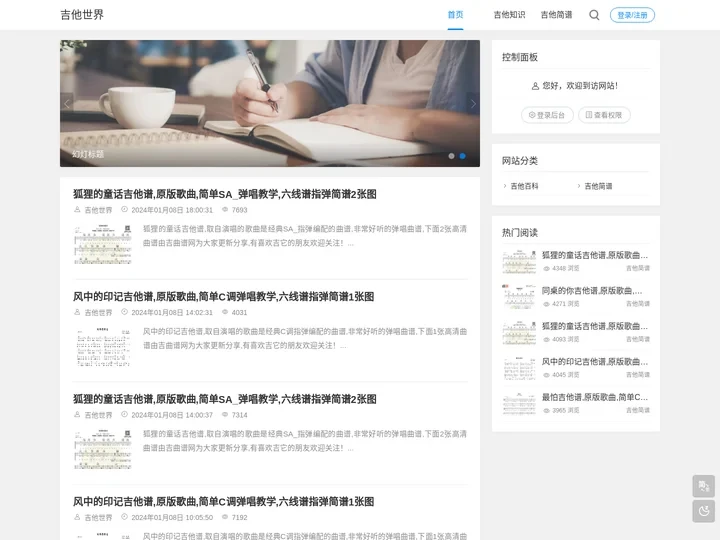
Task: Open article 狐狸的童话吉他谱 posted 14:00:37
Action: tap(225, 399)
